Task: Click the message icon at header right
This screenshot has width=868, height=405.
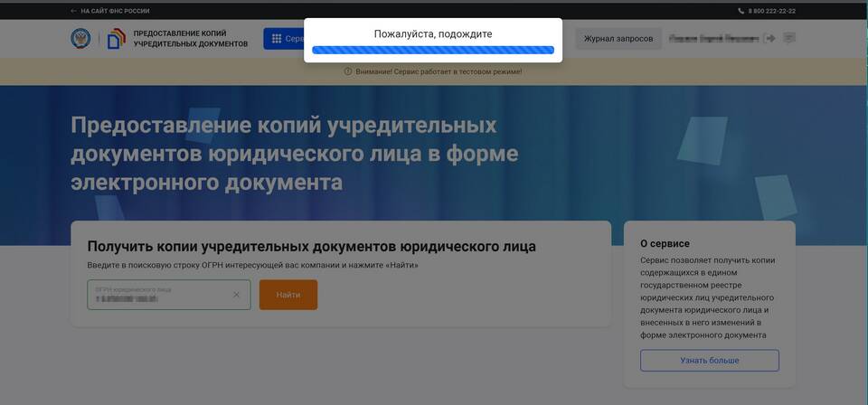Action: pyautogui.click(x=789, y=39)
